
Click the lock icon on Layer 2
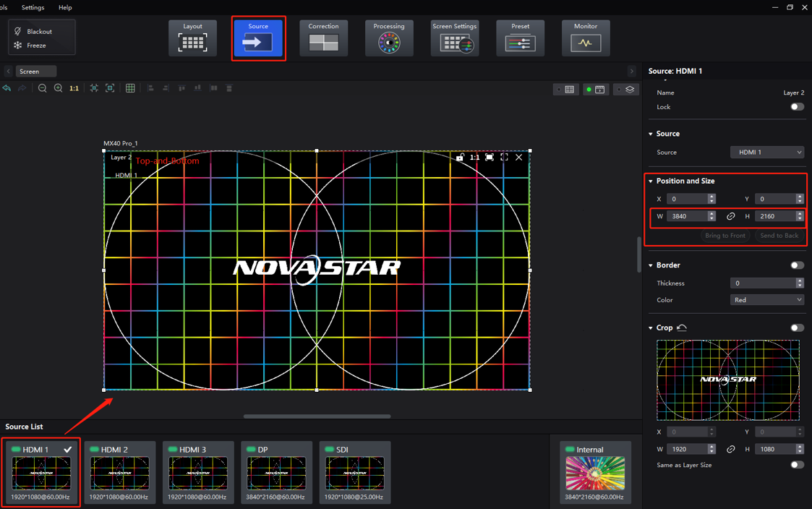460,157
